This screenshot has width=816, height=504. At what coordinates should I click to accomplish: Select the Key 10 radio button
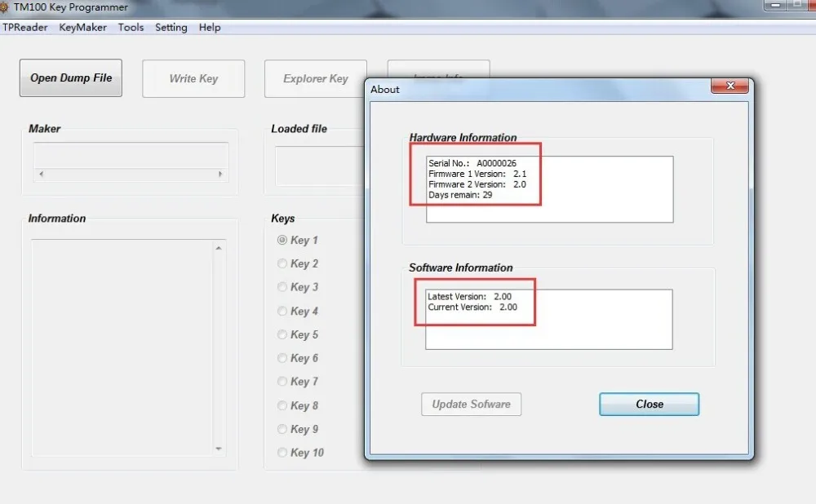pos(282,453)
